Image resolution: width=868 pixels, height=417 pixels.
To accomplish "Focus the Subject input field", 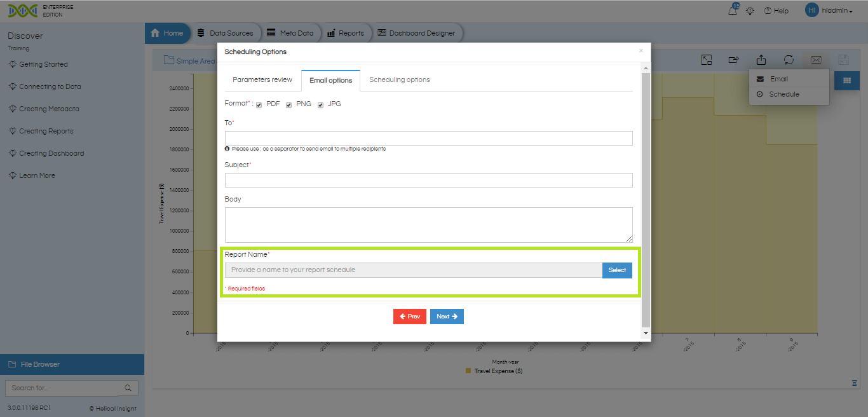I will pyautogui.click(x=429, y=180).
